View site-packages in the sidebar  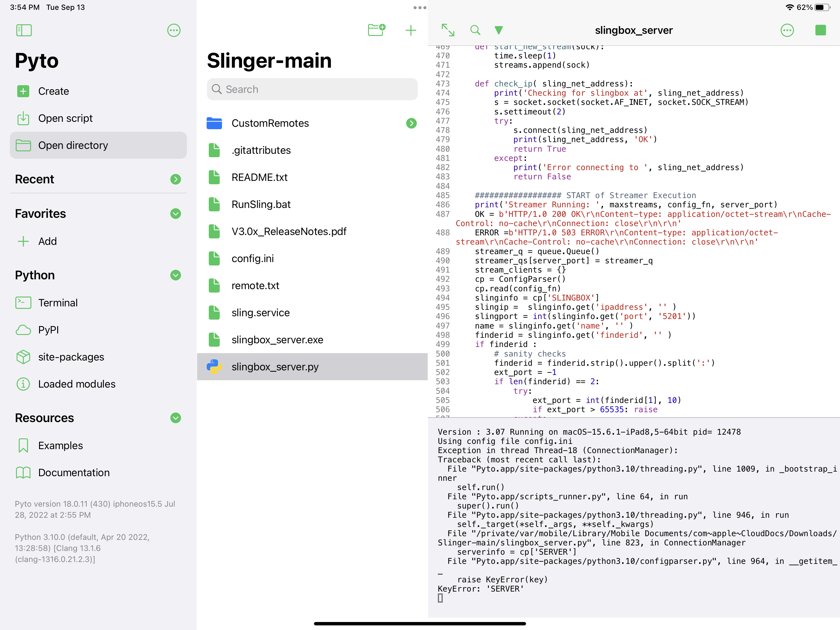(71, 357)
